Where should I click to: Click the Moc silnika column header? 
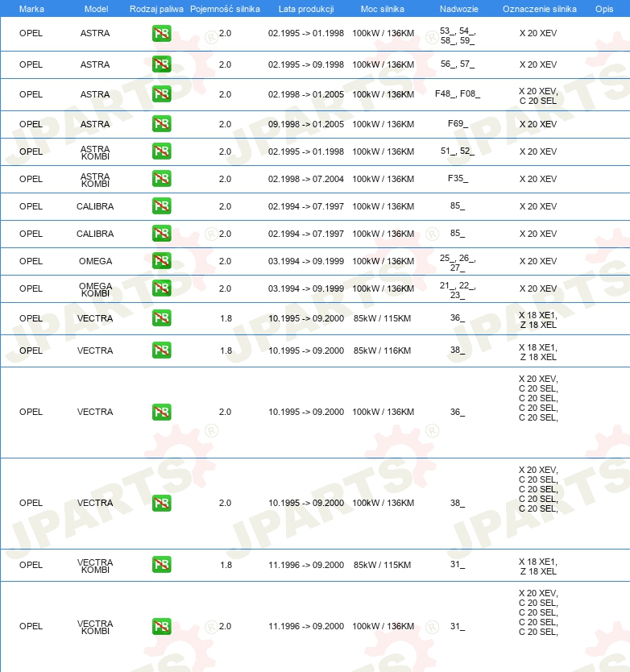click(383, 9)
